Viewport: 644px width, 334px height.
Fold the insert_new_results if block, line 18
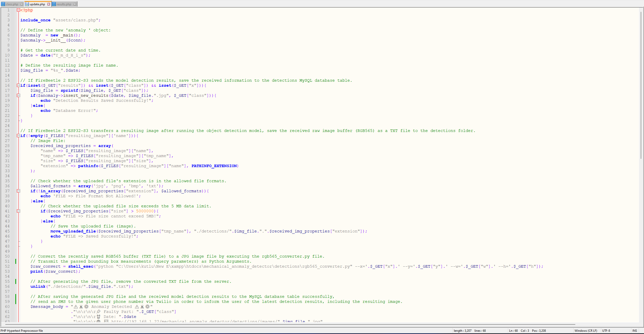[x=18, y=96]
